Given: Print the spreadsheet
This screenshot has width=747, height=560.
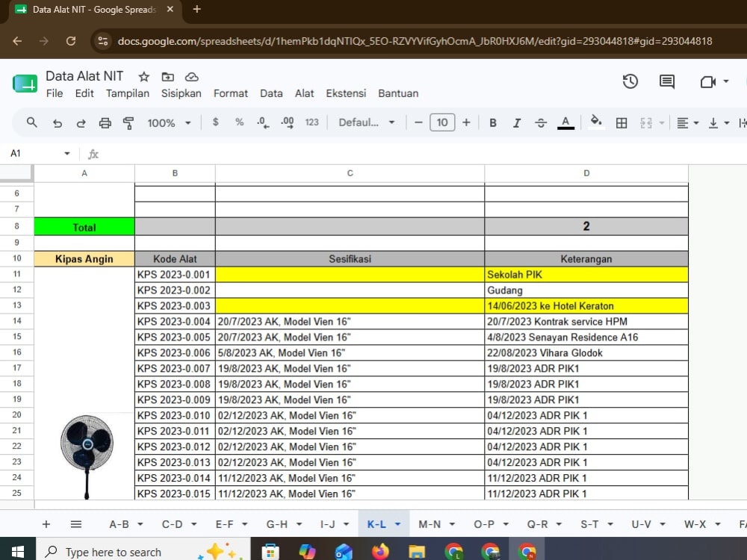Looking at the screenshot, I should coord(105,123).
